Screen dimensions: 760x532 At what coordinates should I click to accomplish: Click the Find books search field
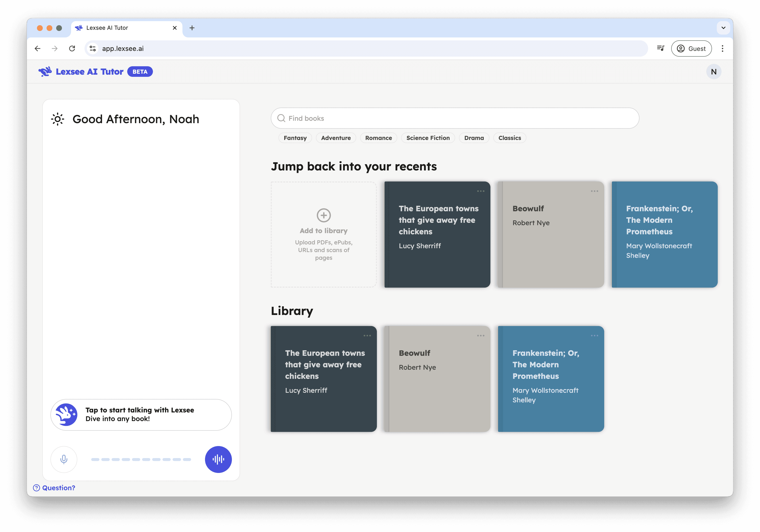tap(455, 118)
